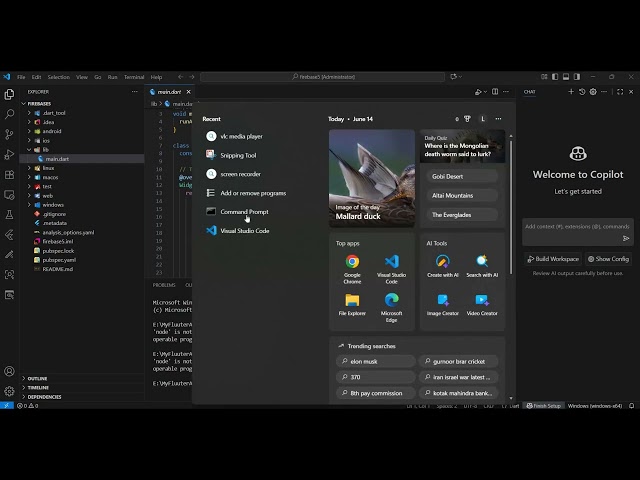Open the Extensions view
Viewport: 640px width, 480px height.
coord(9,175)
